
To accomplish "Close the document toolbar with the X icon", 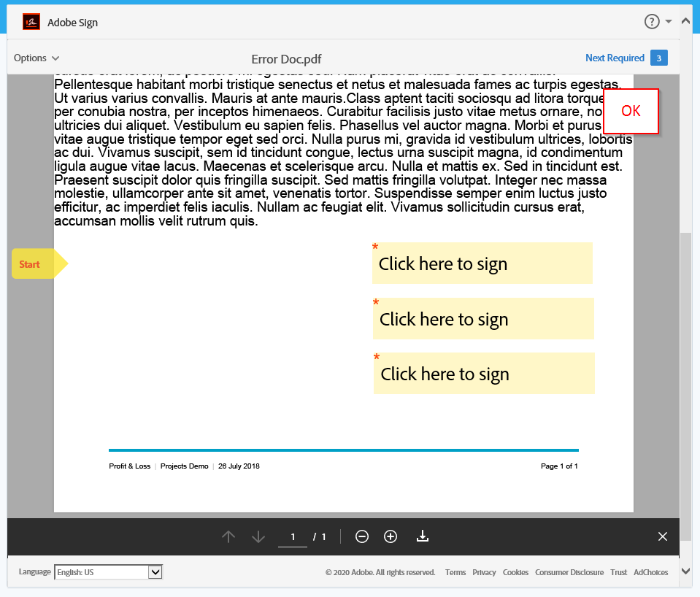I will tap(662, 536).
